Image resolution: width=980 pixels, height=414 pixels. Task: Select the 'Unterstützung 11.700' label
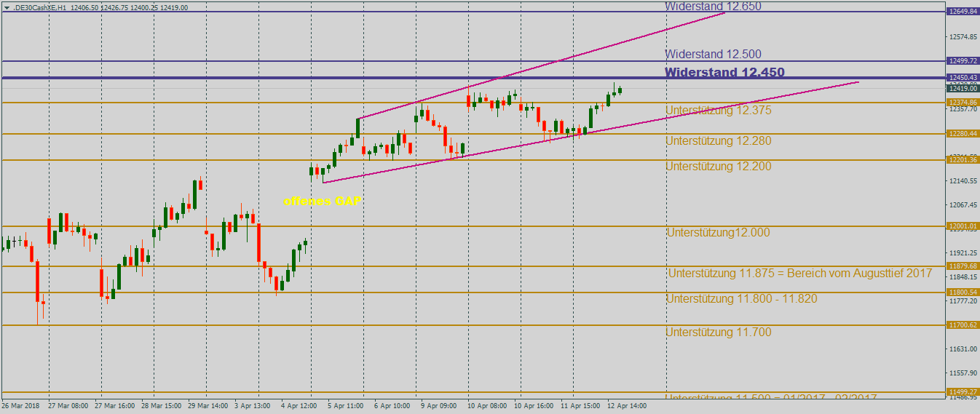[719, 333]
